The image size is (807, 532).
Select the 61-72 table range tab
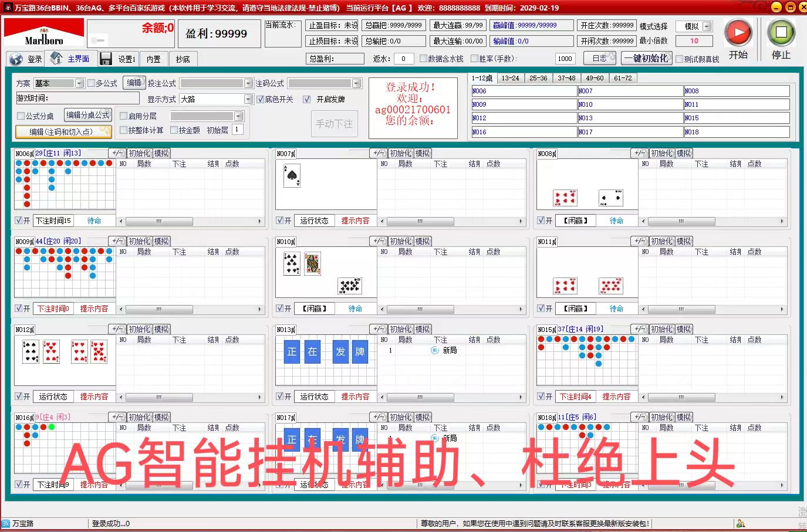pyautogui.click(x=623, y=78)
